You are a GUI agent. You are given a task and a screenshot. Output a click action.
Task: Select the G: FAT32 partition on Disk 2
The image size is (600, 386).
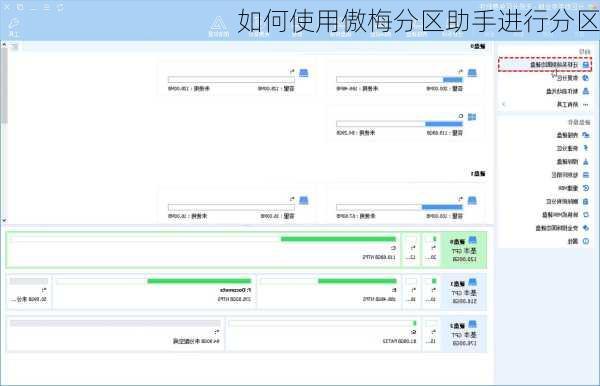pyautogui.click(x=323, y=334)
